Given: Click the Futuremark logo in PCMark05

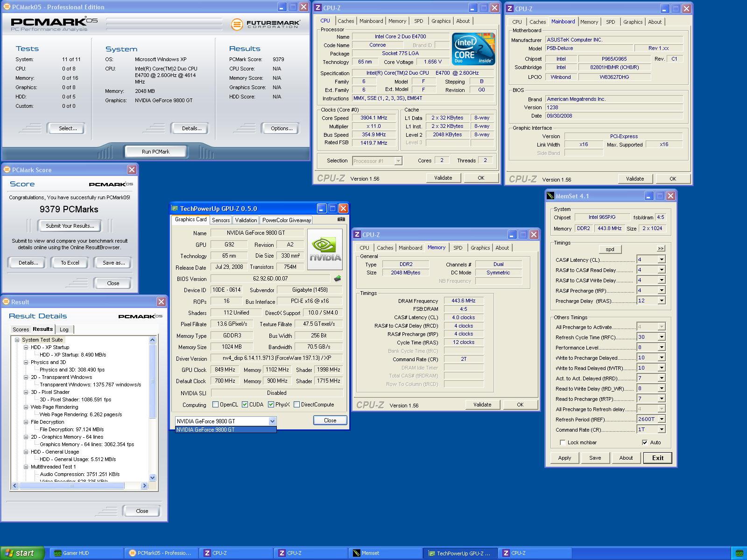Looking at the screenshot, I should click(x=265, y=24).
